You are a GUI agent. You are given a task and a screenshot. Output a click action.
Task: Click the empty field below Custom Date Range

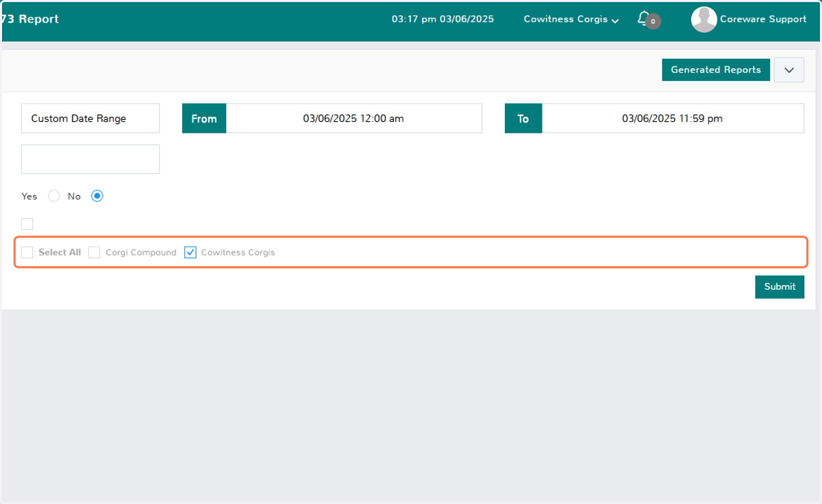pyautogui.click(x=90, y=159)
